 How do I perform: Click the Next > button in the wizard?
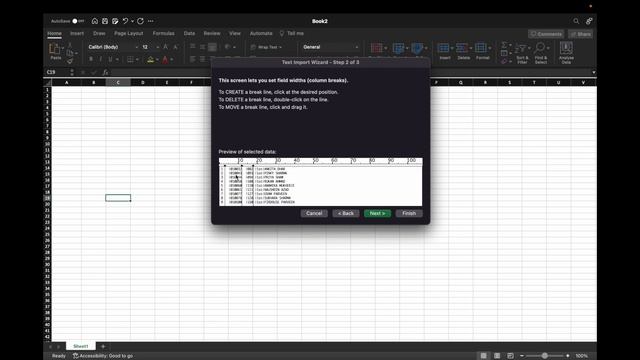click(377, 213)
